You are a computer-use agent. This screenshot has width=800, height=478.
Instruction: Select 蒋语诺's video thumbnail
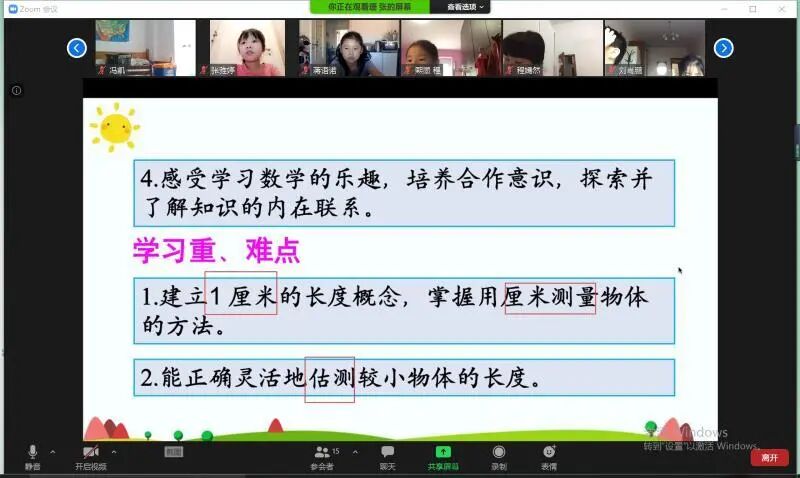[x=349, y=48]
